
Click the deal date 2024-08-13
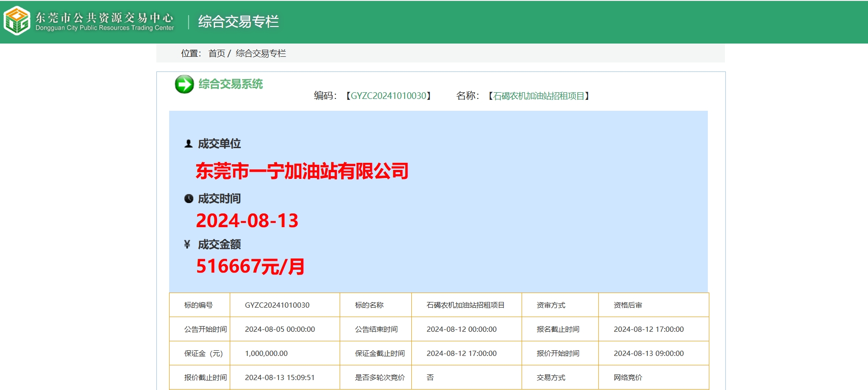[x=247, y=221]
